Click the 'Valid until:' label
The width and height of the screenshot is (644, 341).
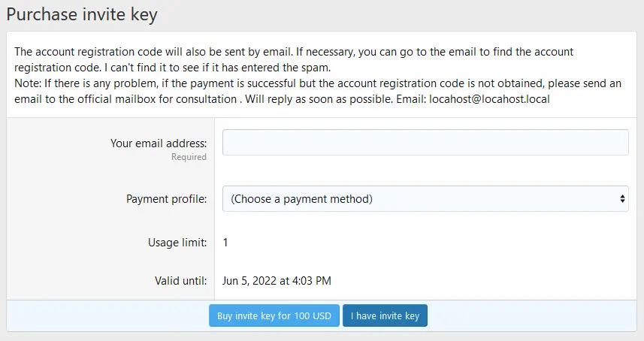180,281
